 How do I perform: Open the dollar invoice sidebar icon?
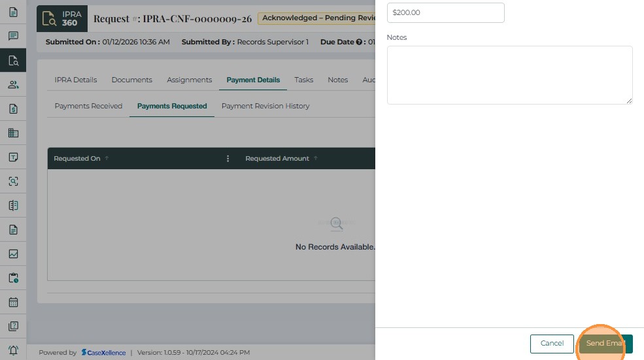13,108
